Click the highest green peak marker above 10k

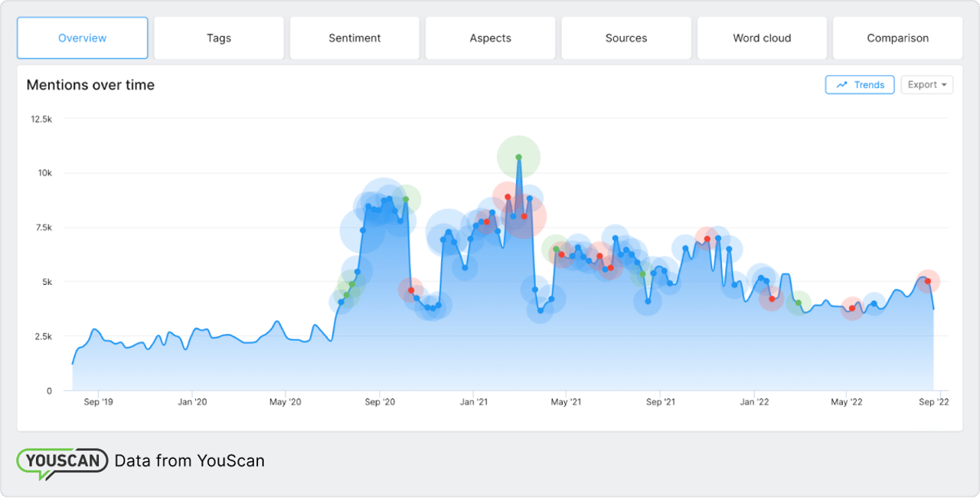click(518, 157)
